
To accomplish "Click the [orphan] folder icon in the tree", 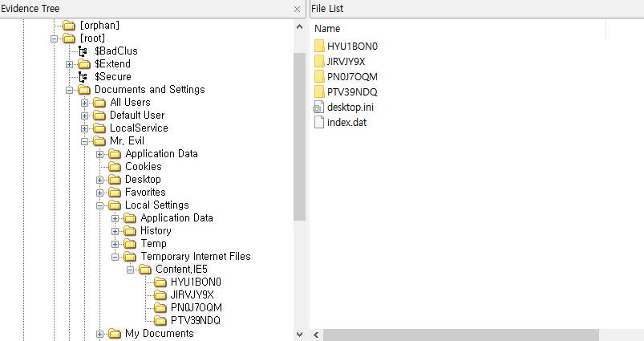I will pos(69,26).
